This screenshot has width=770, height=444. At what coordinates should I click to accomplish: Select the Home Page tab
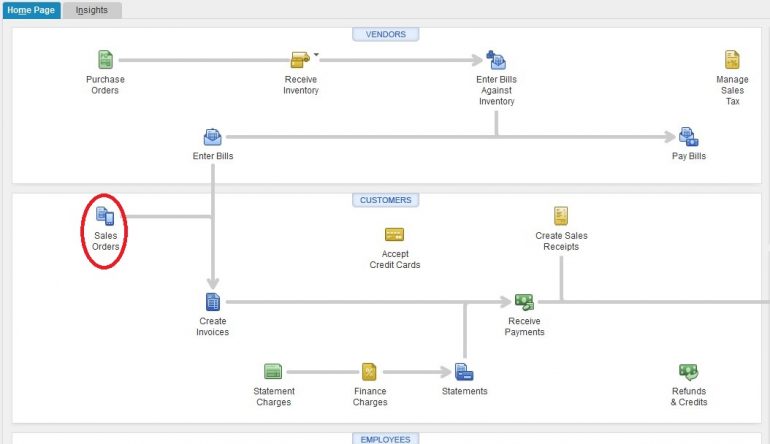pos(31,10)
